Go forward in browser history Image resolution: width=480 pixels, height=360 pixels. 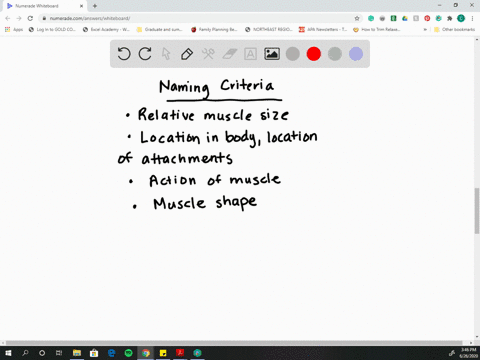point(19,18)
